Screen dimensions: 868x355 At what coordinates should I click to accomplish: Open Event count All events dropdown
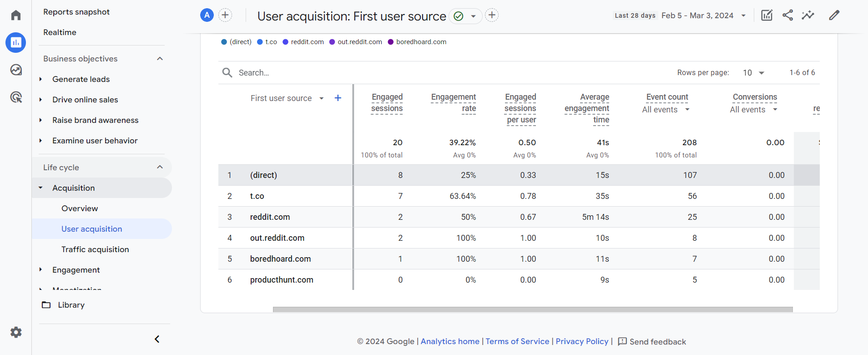point(666,110)
